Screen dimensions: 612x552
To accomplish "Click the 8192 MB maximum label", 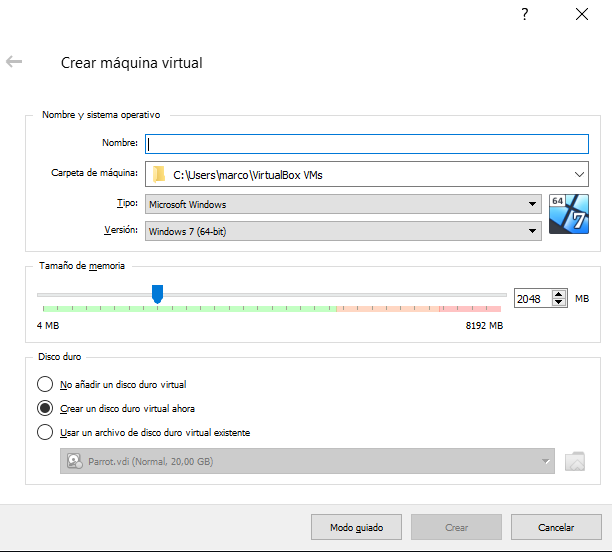I will (x=484, y=326).
